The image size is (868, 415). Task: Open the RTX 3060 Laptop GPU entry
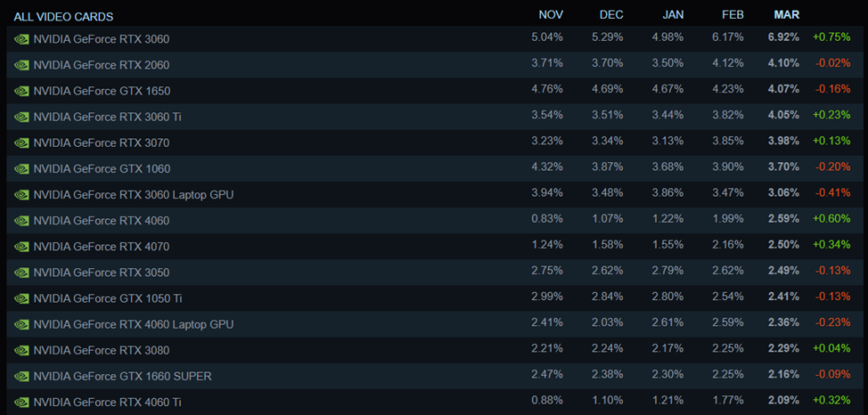[134, 194]
